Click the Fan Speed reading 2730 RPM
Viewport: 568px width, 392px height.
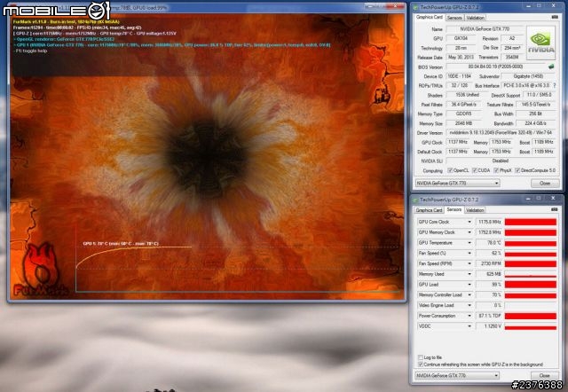(489, 263)
